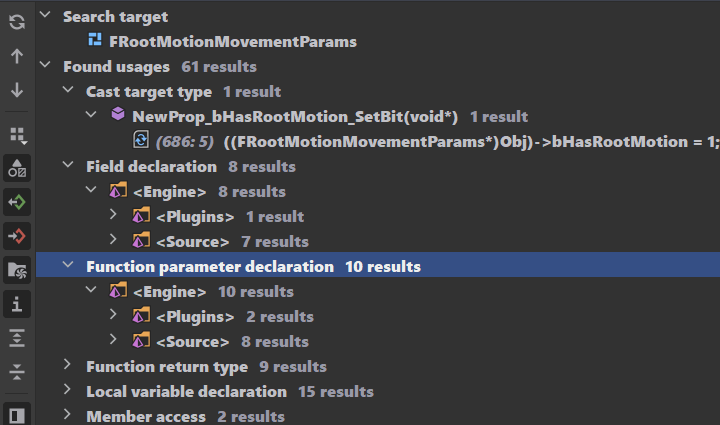720x425 pixels.
Task: Toggle show write access red arrow
Action: pos(17,236)
